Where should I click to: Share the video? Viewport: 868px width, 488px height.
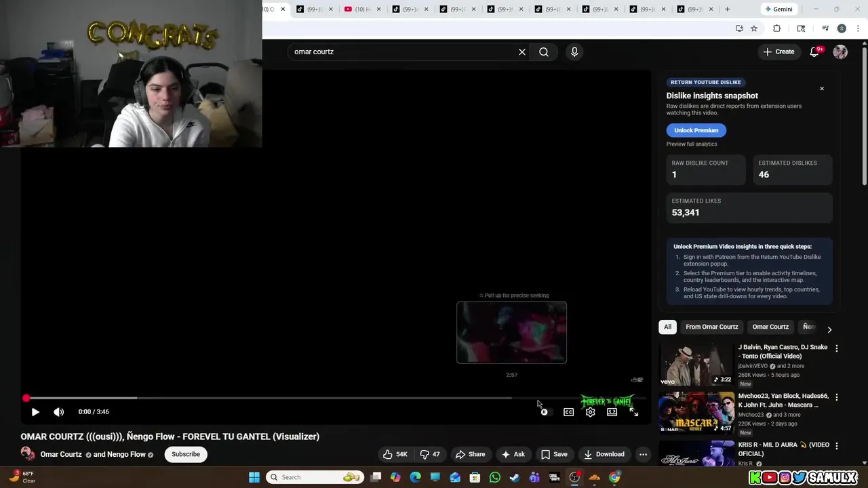[470, 454]
